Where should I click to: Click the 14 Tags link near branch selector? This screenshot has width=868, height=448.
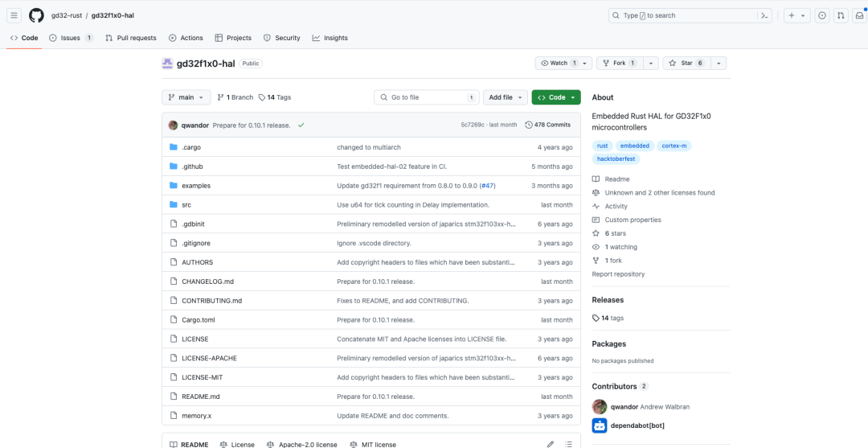[x=275, y=97]
